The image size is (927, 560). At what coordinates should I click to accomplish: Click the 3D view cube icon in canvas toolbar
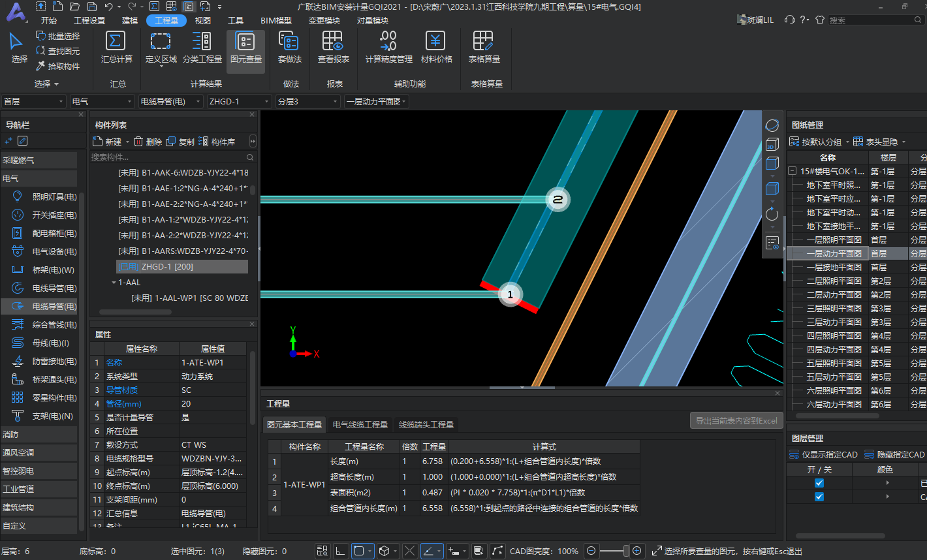coord(772,145)
